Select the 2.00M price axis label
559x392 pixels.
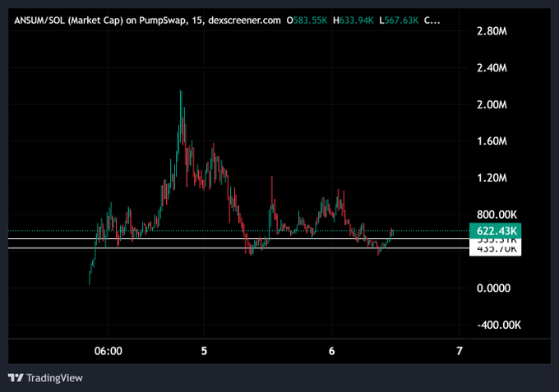pos(492,104)
